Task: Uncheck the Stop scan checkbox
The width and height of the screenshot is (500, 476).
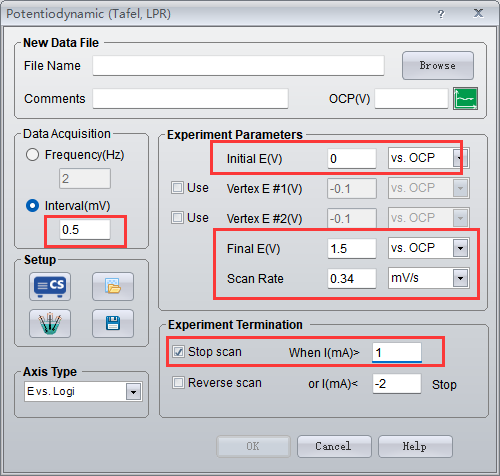Action: [178, 352]
